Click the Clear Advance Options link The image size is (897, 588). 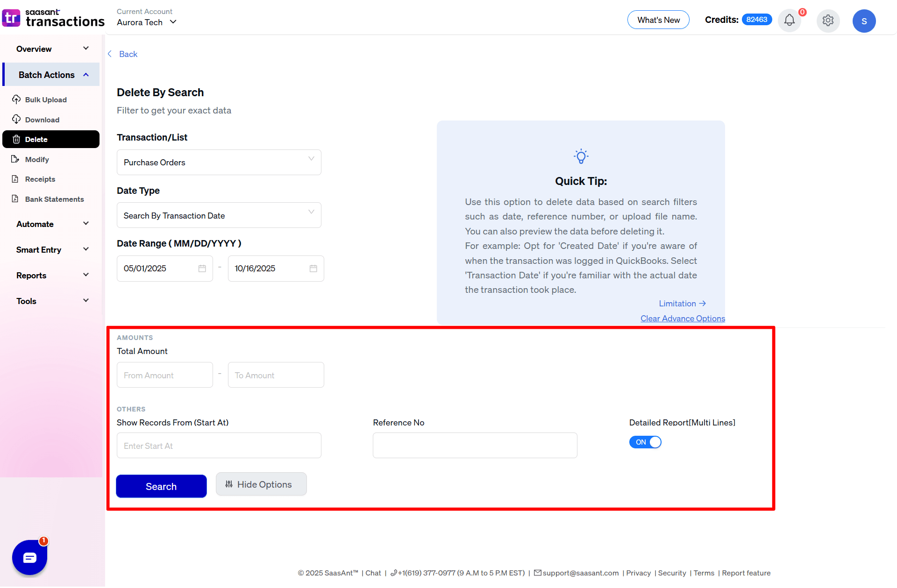683,318
